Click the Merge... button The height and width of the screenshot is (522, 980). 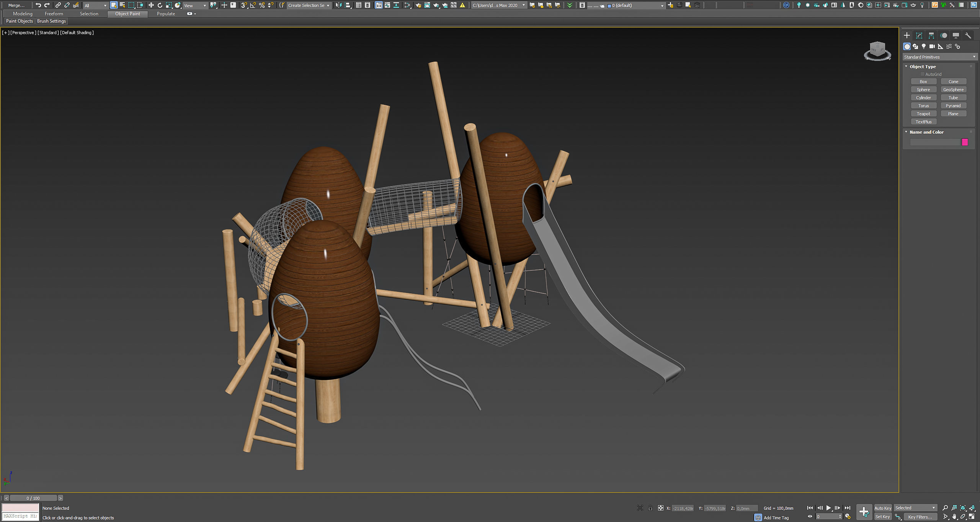pos(16,5)
